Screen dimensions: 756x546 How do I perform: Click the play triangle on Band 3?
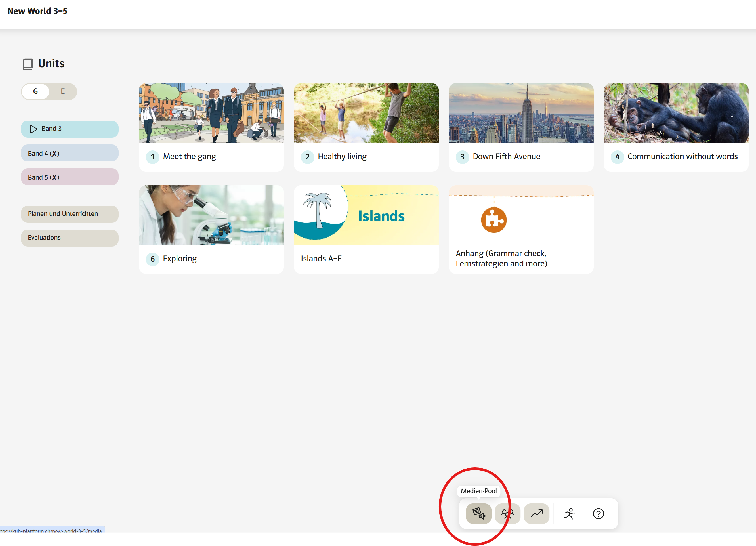(x=34, y=129)
